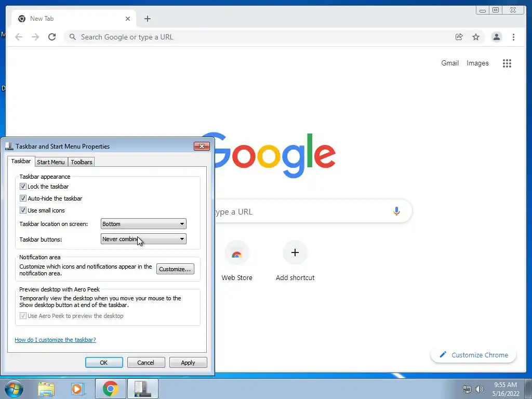Click Cancel in Taskbar Properties
This screenshot has width=532, height=399.
[146, 362]
